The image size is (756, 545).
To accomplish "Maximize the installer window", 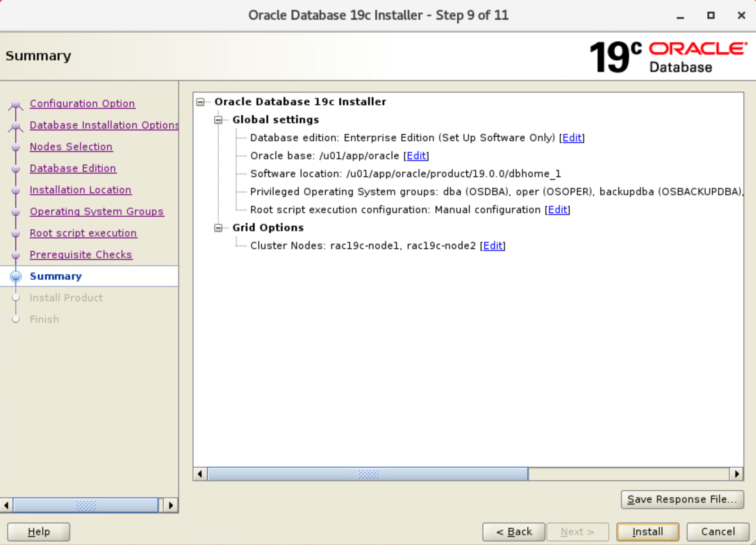I will click(711, 16).
